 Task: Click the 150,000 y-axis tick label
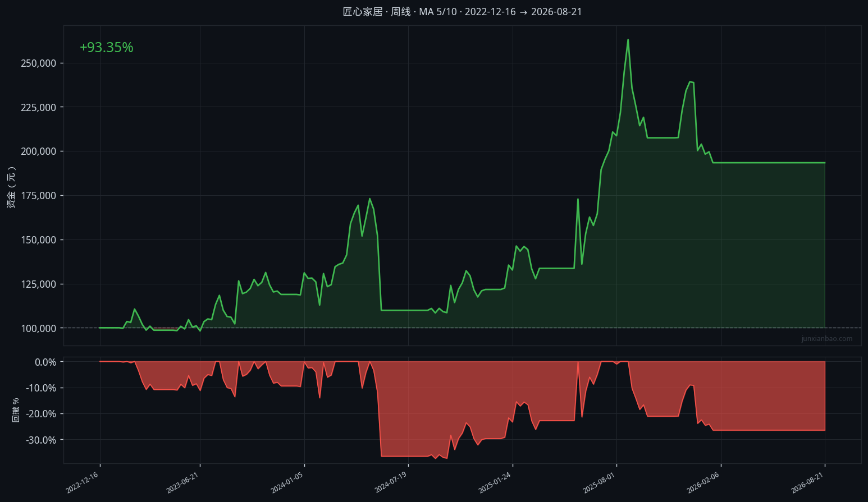(x=39, y=240)
